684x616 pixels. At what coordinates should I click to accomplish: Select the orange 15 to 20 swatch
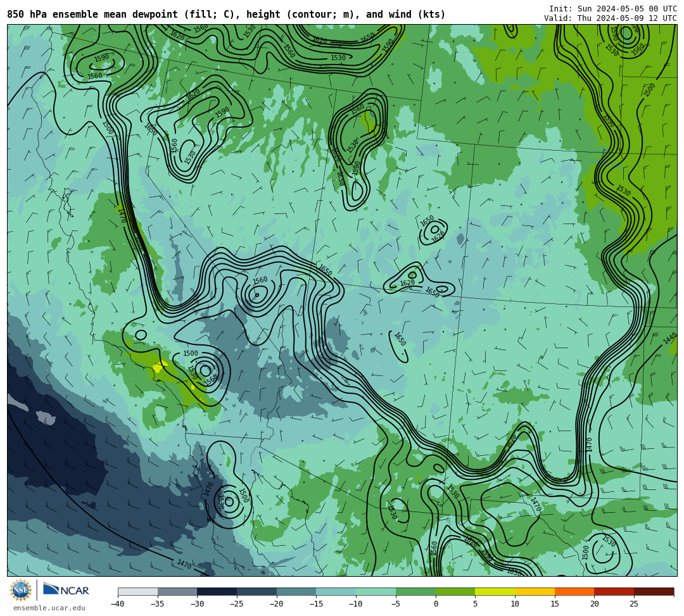[x=574, y=591]
